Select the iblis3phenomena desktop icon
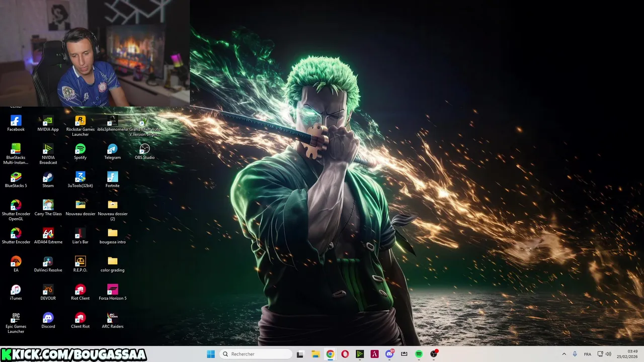 (112, 123)
